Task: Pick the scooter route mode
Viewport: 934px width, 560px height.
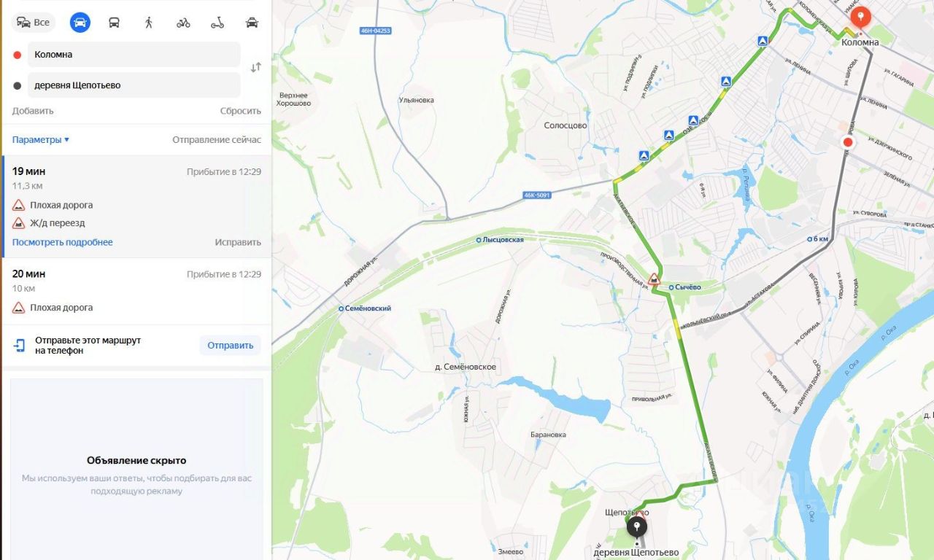Action: (x=217, y=23)
